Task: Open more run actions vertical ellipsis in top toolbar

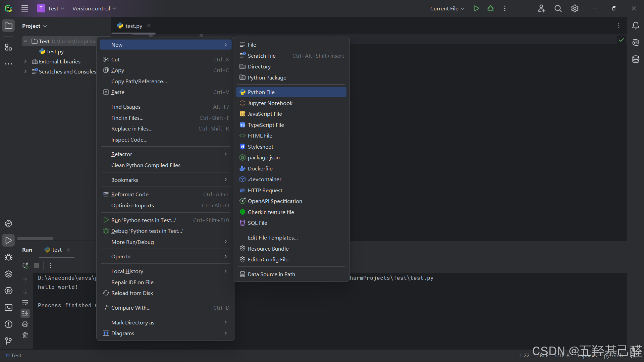Action: pos(504,8)
